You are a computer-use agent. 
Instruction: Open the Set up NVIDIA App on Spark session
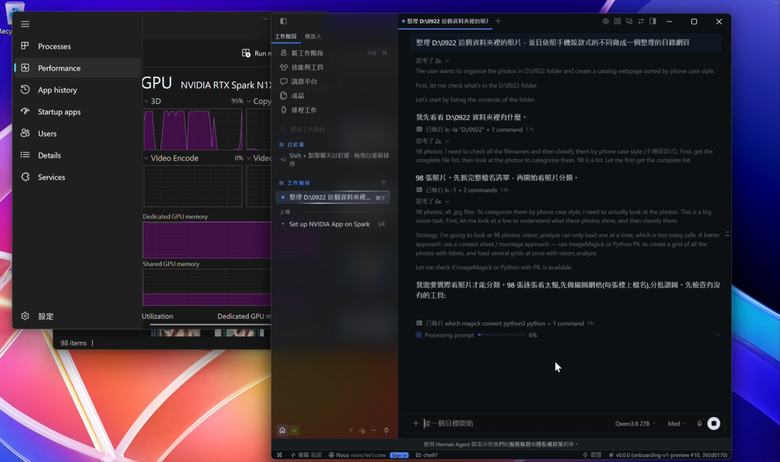[x=333, y=224]
